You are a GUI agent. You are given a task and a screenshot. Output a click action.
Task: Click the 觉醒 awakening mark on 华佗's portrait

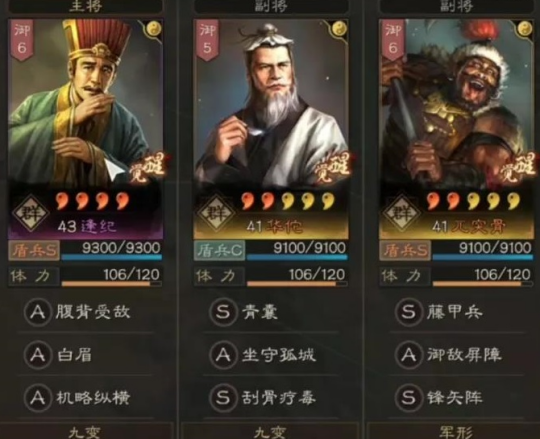point(332,168)
